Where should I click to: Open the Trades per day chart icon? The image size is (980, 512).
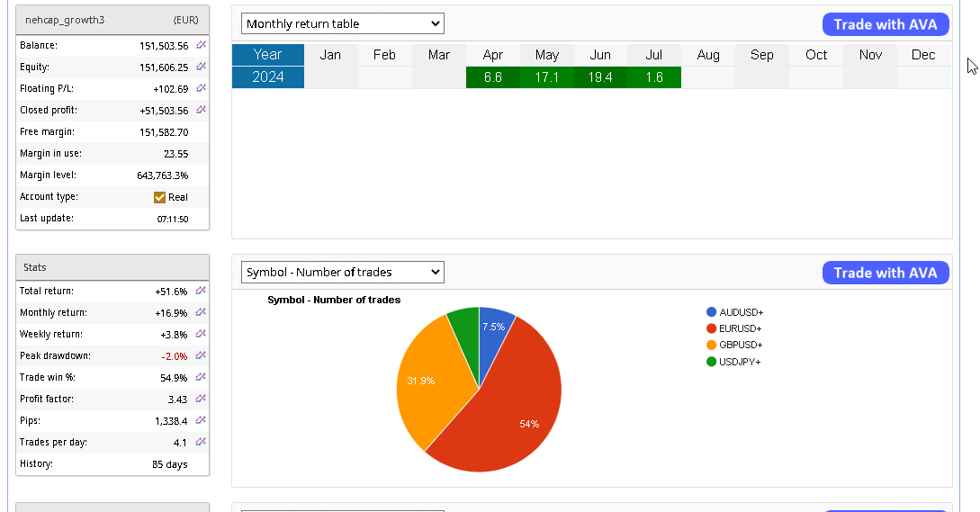(201, 442)
